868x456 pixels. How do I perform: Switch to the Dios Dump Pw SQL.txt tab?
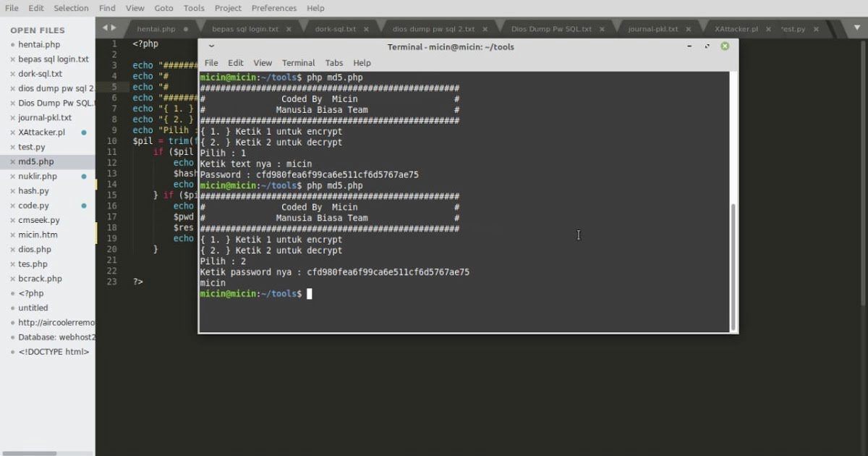point(552,29)
